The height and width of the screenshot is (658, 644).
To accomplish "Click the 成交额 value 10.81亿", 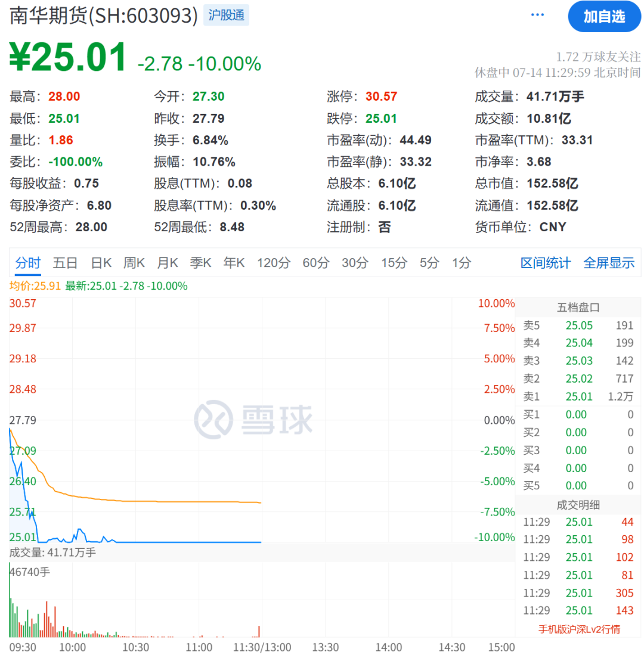I will [x=549, y=119].
